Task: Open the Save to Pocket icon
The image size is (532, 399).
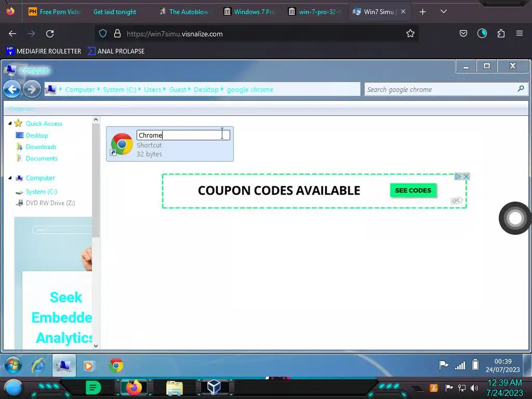Action: point(463,34)
